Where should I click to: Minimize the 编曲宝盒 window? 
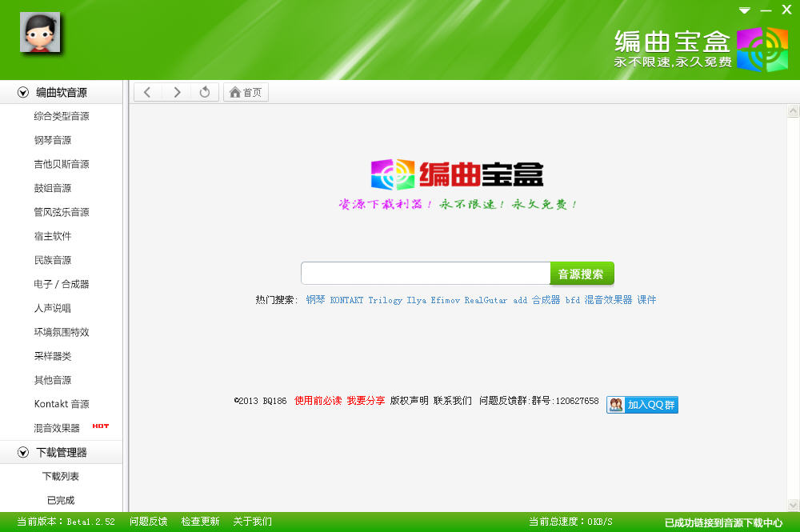click(x=766, y=10)
